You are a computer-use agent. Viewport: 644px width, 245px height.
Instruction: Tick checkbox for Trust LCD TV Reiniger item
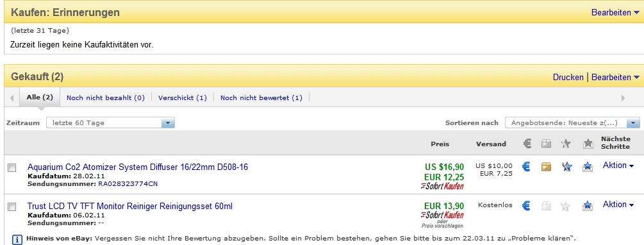[12, 207]
